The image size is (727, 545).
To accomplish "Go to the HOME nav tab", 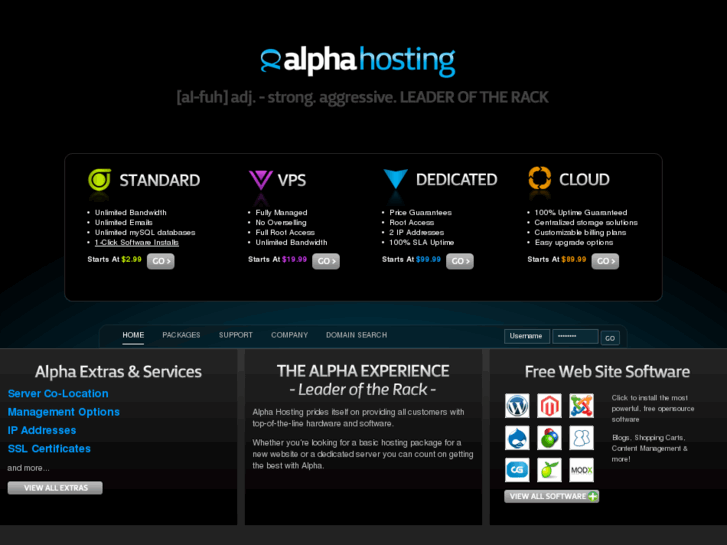I will point(133,335).
